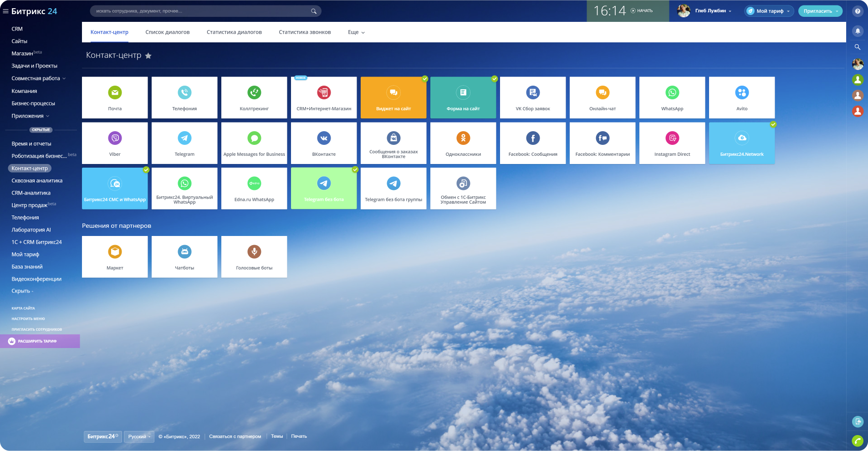Switch to the Контакт-центр tab
This screenshot has height=451, width=868.
pos(109,32)
